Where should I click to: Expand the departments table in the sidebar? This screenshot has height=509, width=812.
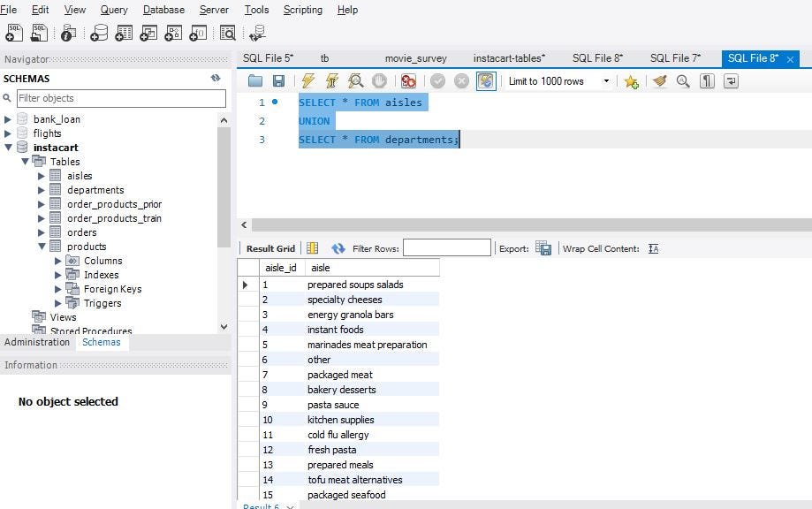coord(41,190)
